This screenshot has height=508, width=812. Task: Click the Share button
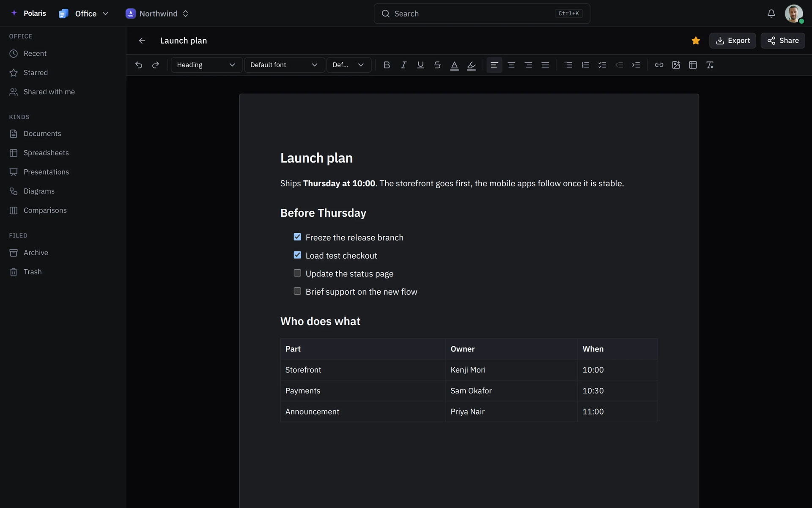tap(783, 41)
